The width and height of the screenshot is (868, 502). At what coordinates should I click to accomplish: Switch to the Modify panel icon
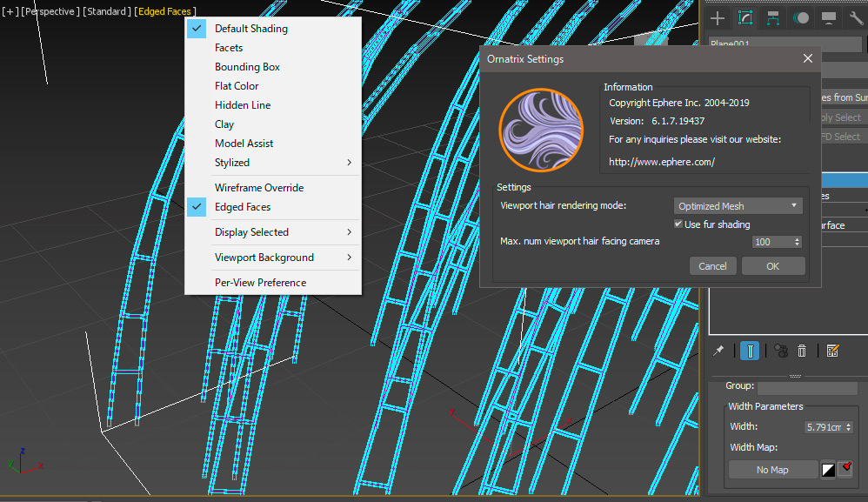[745, 18]
